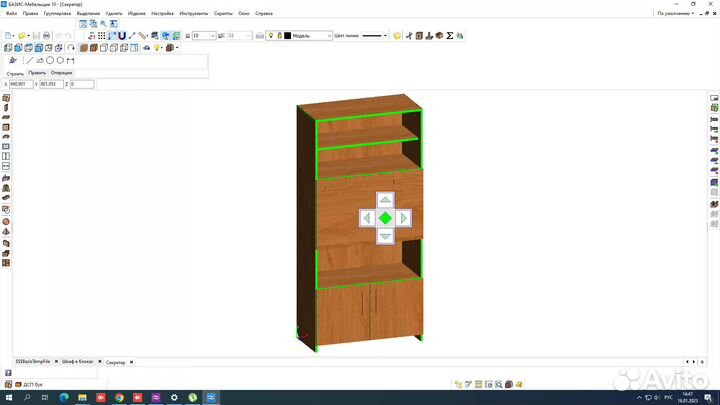Click the black layer color swatch
This screenshot has height=405, width=720.
click(288, 36)
